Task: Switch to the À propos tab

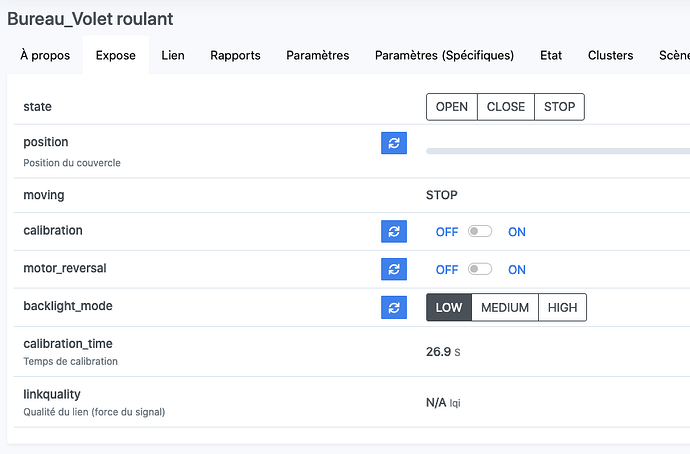Action: click(45, 56)
